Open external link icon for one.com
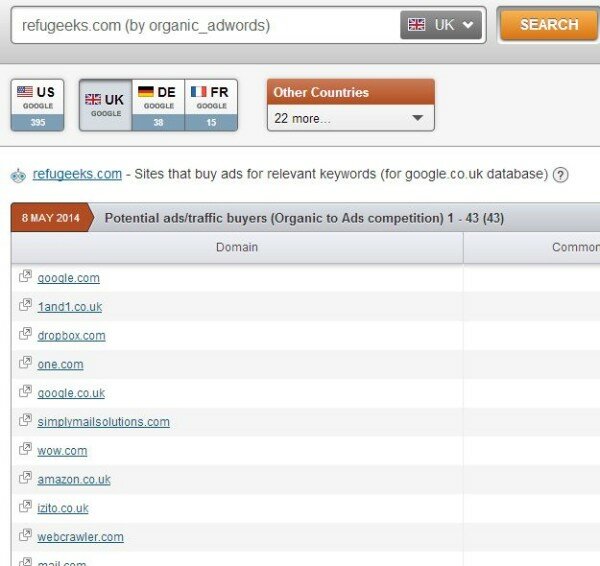600x566 pixels. coord(25,362)
